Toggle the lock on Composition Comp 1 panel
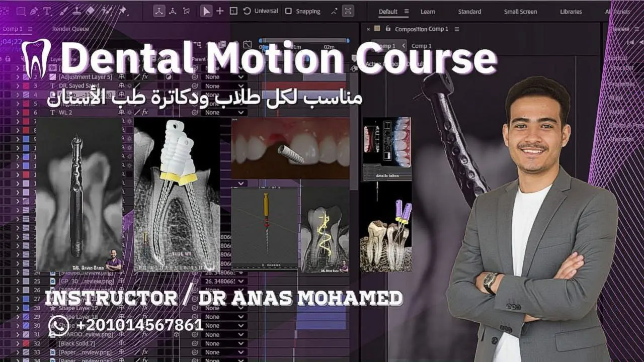Screen dimensions: 644x362 click(387, 29)
